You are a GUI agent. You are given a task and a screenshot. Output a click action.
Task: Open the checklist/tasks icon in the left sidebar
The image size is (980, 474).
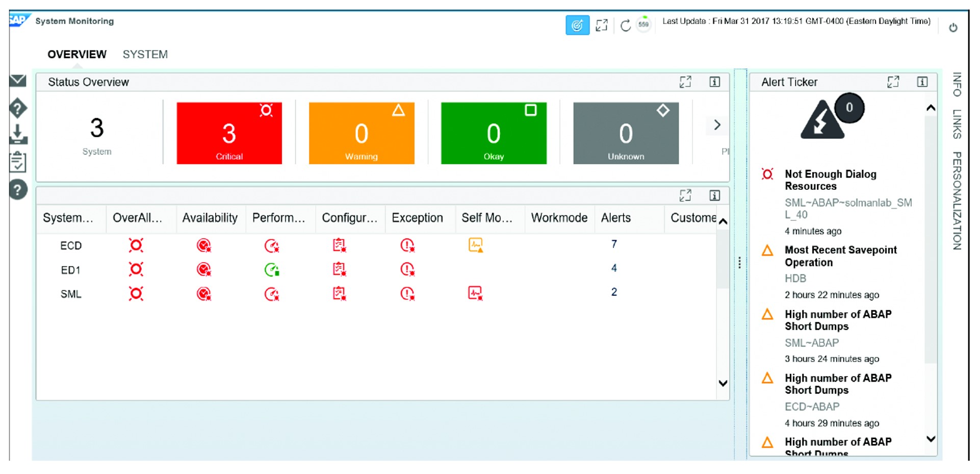(17, 162)
